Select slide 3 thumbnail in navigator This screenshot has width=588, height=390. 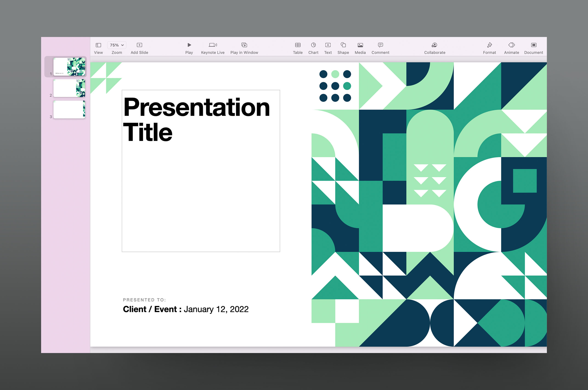pyautogui.click(x=69, y=109)
